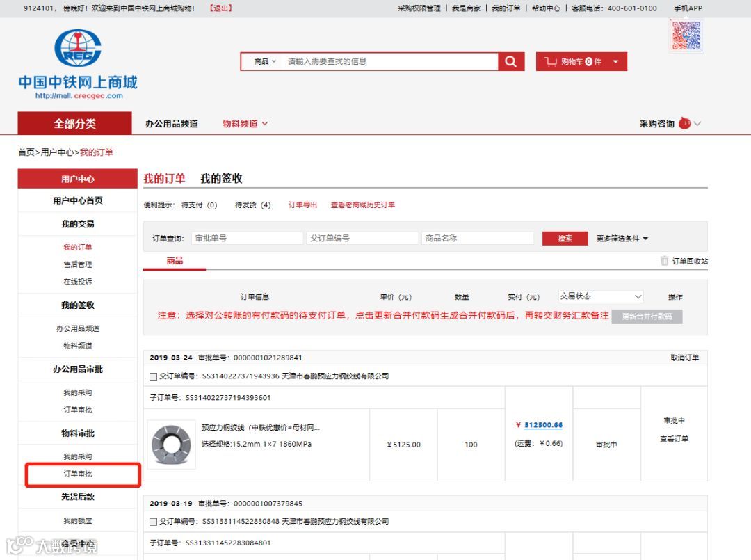751x560 pixels.
Task: Click into the main search input
Action: point(390,61)
